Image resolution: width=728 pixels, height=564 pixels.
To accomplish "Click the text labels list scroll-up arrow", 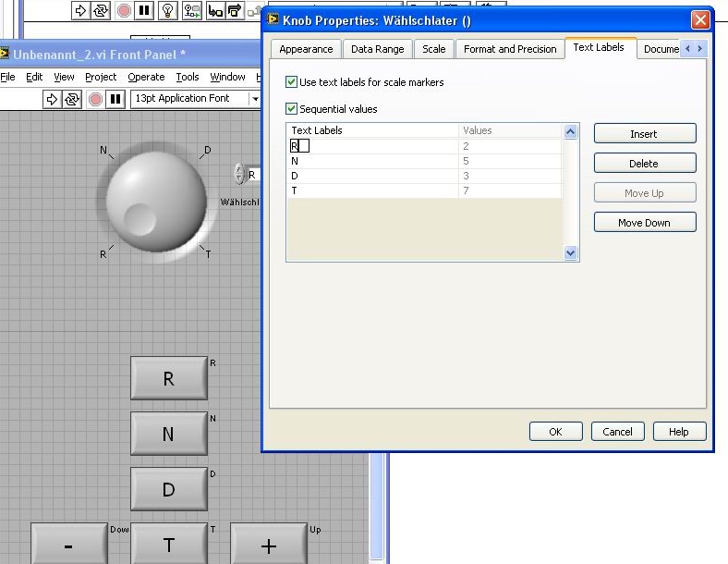I will [x=571, y=131].
